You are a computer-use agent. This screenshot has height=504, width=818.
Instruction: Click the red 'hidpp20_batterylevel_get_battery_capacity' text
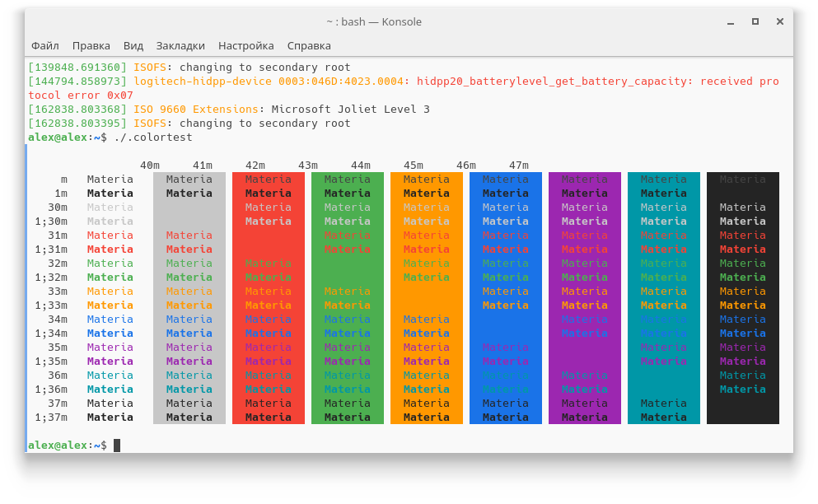point(551,82)
